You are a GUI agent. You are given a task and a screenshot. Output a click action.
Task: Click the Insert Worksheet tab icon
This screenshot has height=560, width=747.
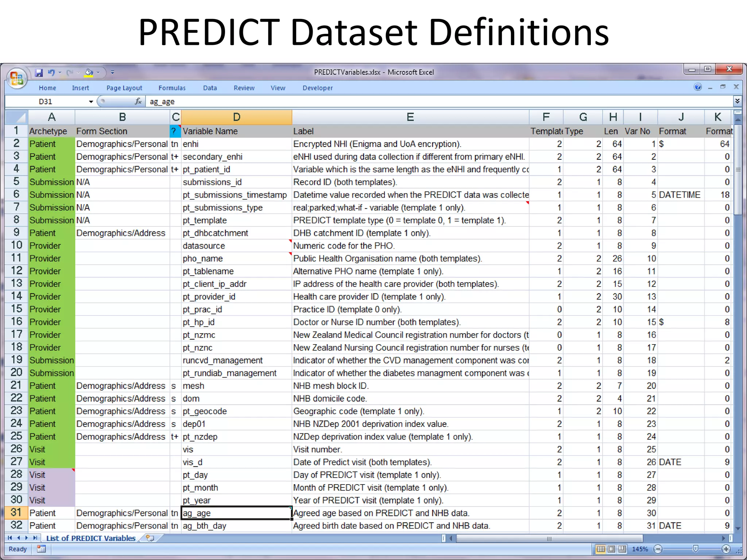pyautogui.click(x=150, y=538)
